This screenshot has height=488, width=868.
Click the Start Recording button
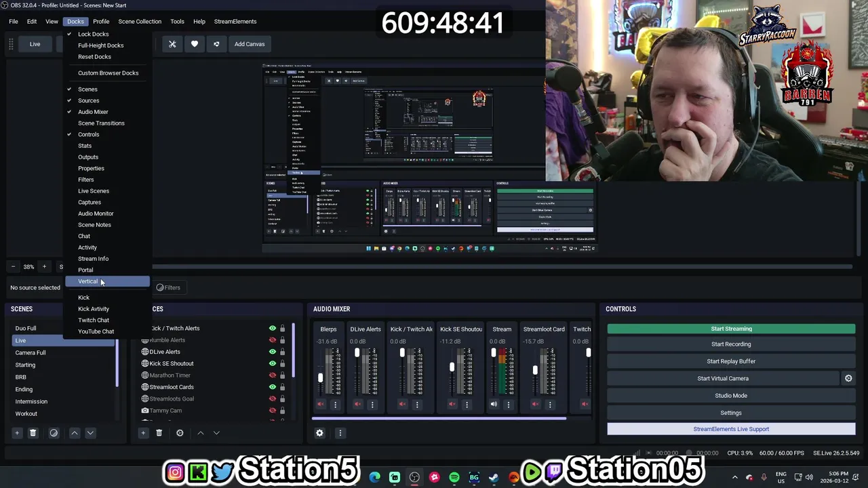click(731, 344)
